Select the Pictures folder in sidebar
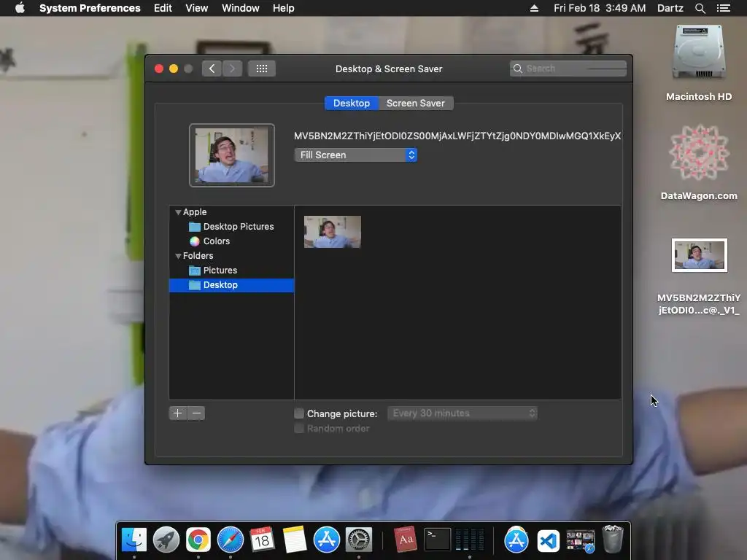 (x=231, y=271)
